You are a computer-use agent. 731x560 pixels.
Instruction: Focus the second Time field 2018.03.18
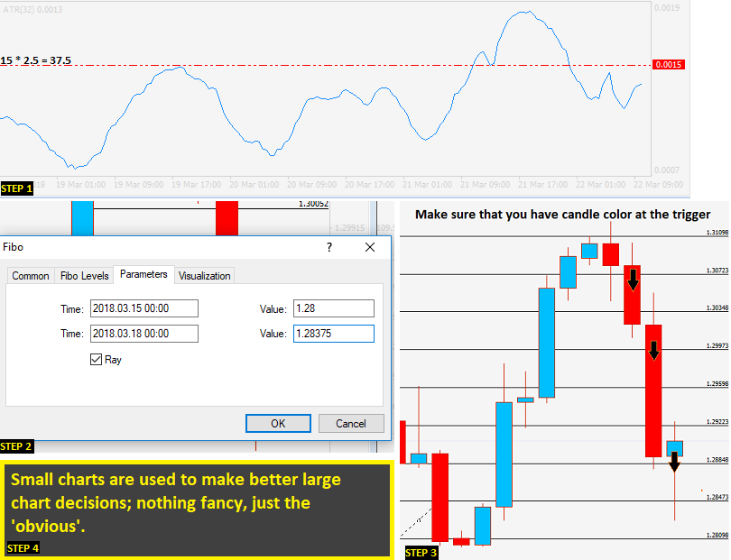[144, 334]
